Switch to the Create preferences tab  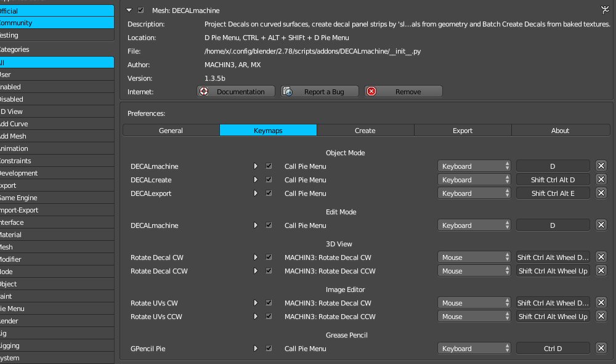coord(365,131)
